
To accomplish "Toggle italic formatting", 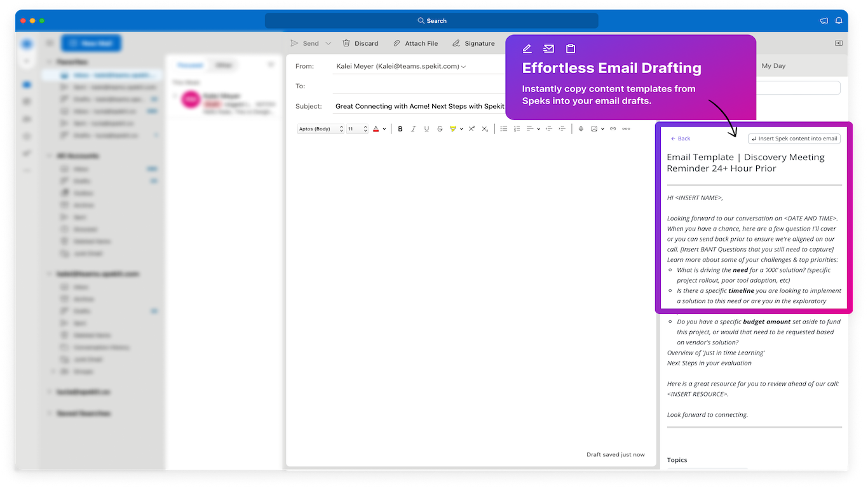I will click(x=413, y=129).
